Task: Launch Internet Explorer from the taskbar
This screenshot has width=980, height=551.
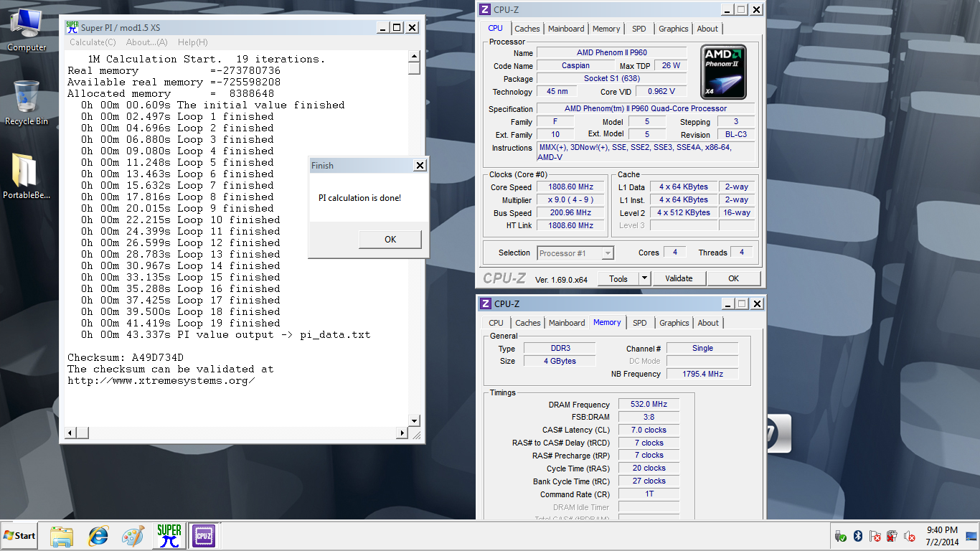Action: click(x=98, y=536)
